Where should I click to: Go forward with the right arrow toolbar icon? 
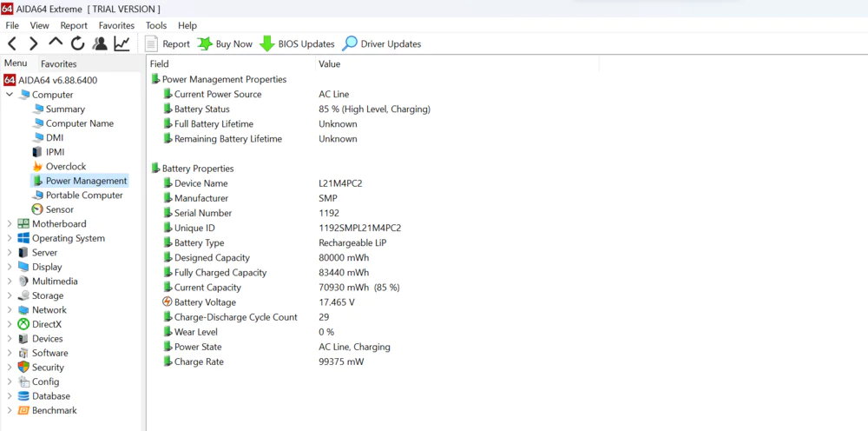click(x=33, y=43)
